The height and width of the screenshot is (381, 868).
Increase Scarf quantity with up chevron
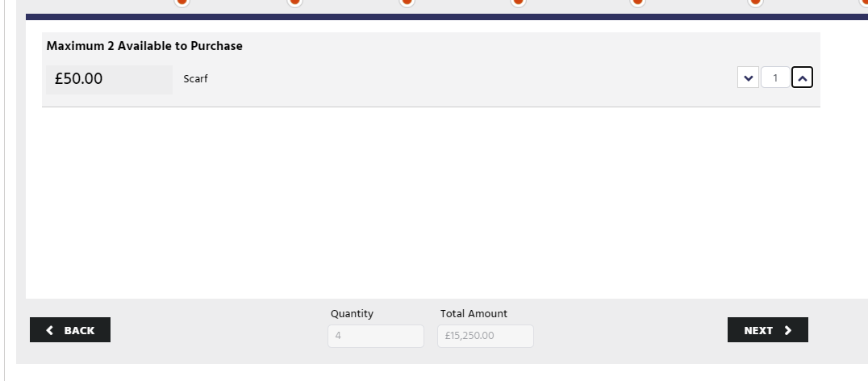point(802,77)
